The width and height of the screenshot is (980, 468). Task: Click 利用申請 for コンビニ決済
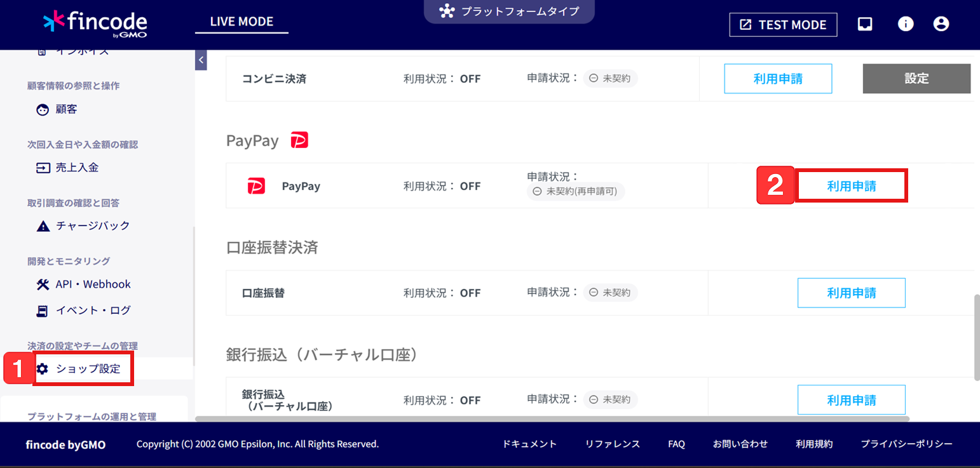tap(778, 79)
